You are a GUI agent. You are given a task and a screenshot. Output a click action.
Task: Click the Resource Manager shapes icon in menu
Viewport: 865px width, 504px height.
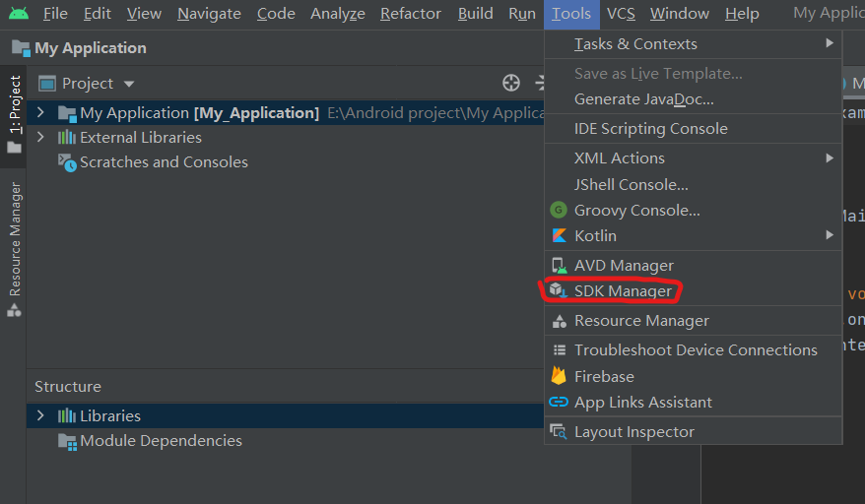point(560,321)
